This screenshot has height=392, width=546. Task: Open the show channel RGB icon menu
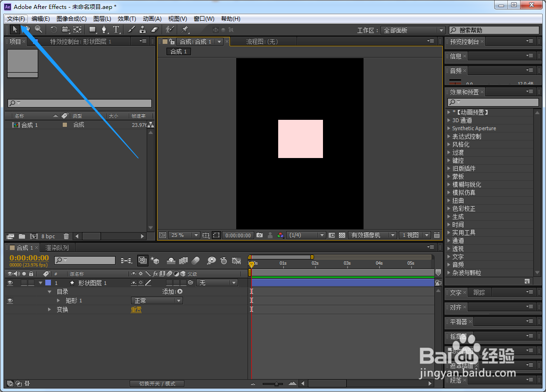click(281, 235)
